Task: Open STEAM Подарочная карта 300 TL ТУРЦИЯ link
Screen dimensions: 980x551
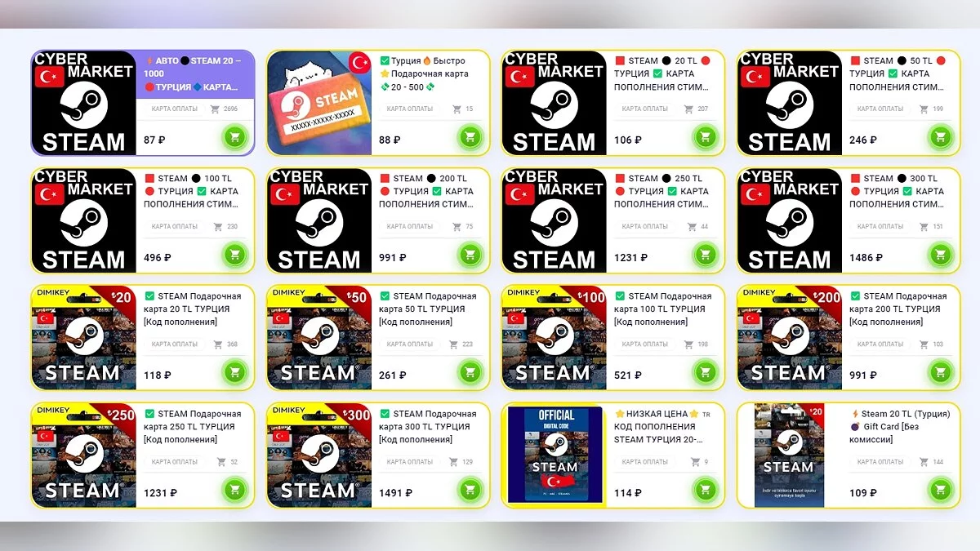Action: point(427,426)
